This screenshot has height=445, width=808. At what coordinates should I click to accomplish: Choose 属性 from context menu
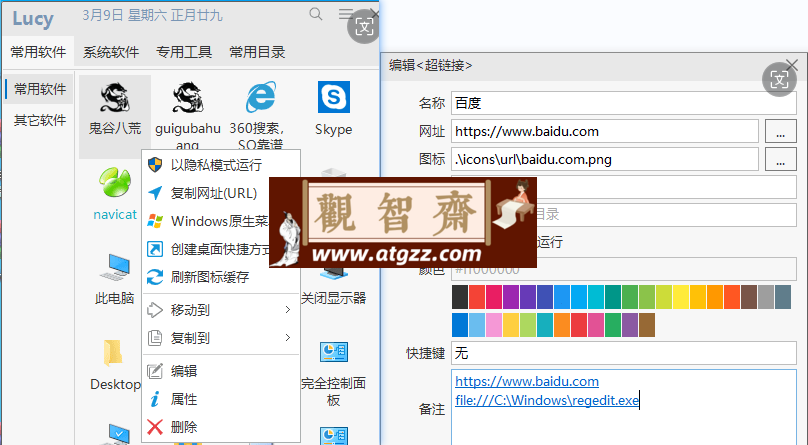pos(221,399)
